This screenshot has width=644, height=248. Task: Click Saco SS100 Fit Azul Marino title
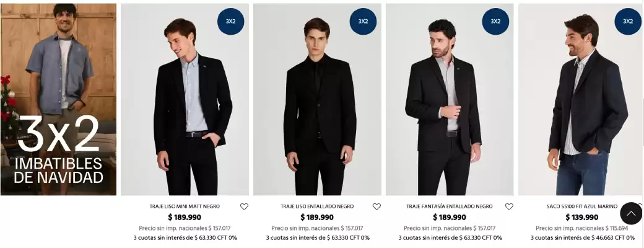582,206
